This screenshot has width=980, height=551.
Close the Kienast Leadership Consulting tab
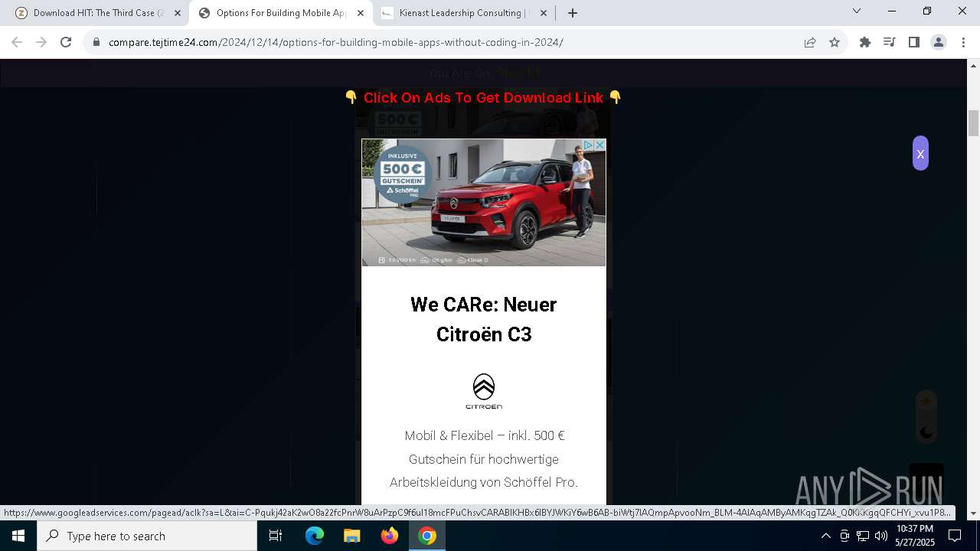tap(544, 13)
